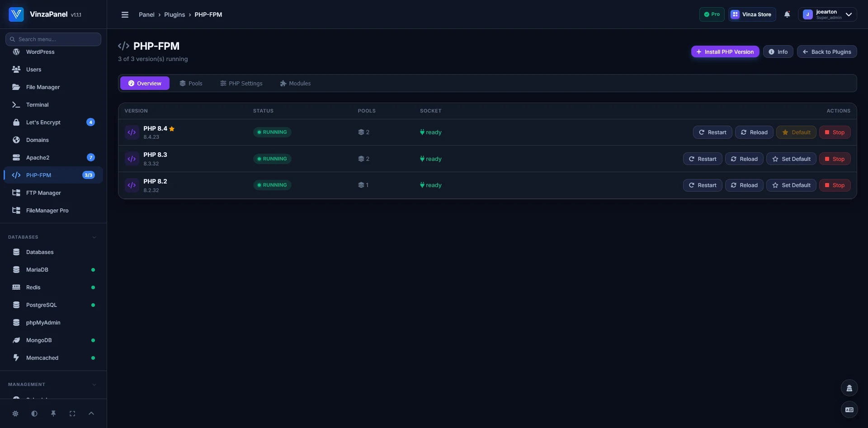
Task: Click the Plugins breadcrumb link
Action: point(175,14)
